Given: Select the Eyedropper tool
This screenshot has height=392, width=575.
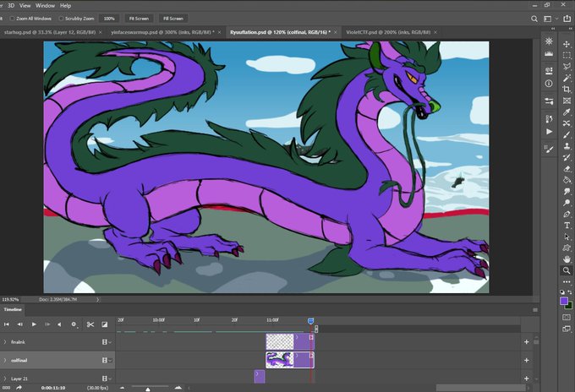Looking at the screenshot, I should tap(567, 112).
